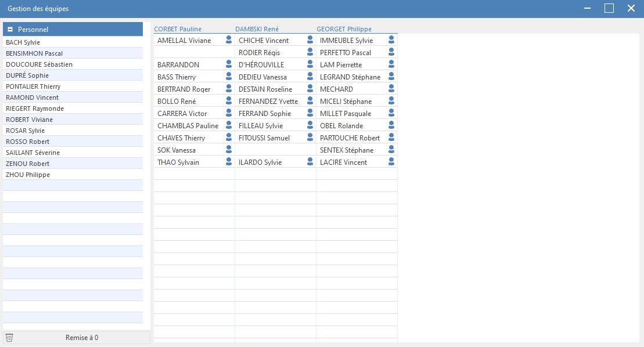Click the person icon beside SOK Vanessa

229,149
